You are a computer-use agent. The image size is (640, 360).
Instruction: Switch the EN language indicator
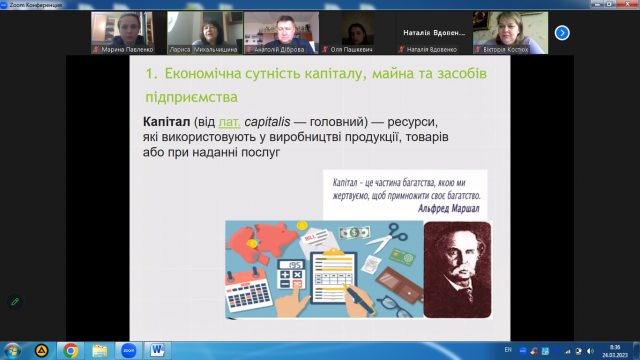[x=508, y=350]
